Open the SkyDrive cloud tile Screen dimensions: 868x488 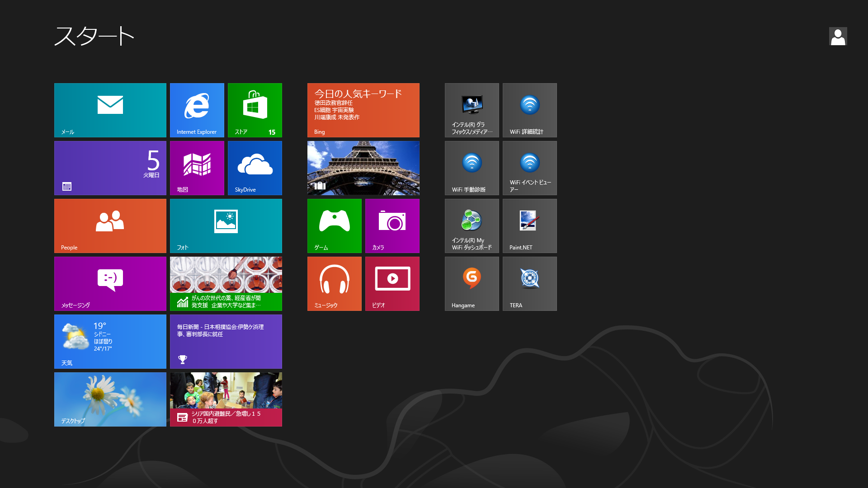pyautogui.click(x=255, y=168)
